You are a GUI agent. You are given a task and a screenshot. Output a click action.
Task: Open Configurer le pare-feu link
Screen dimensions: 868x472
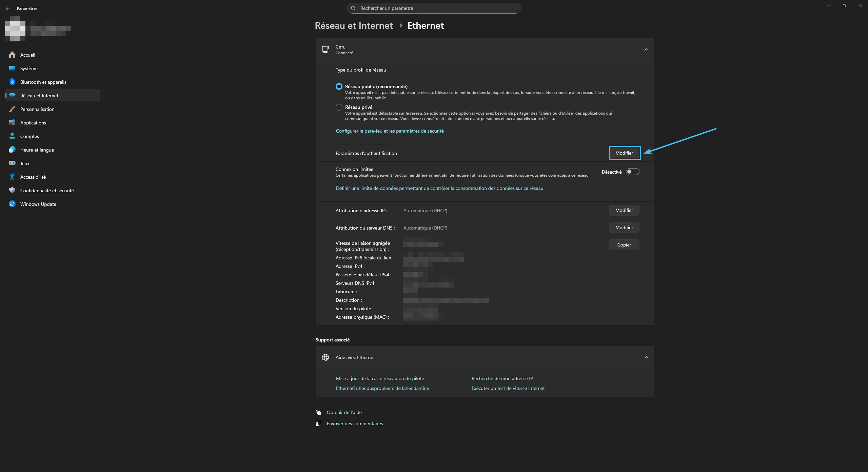[390, 131]
